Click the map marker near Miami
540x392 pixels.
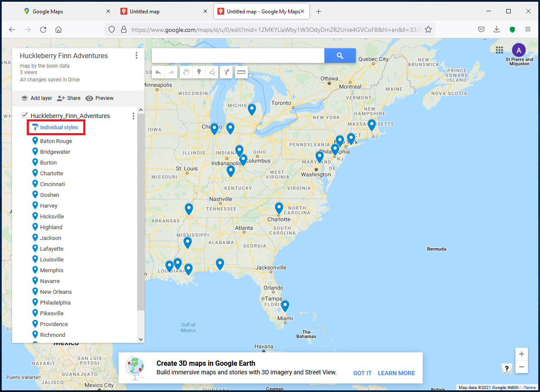(x=285, y=305)
